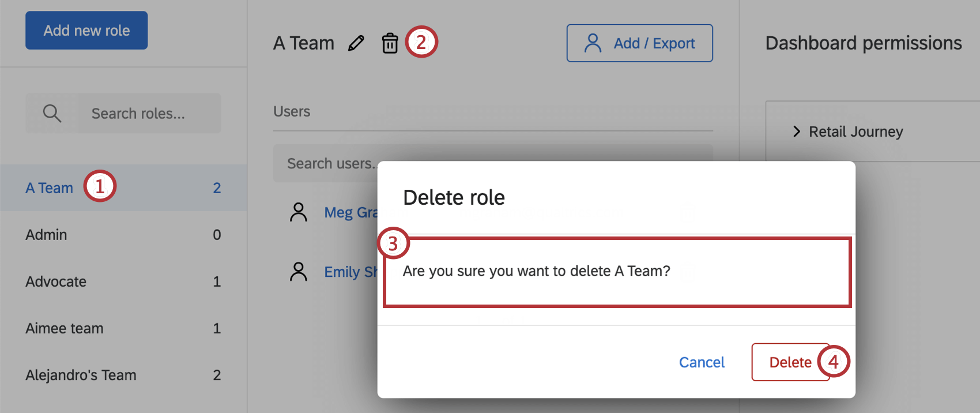
Task: Select the Admin role
Action: (46, 235)
